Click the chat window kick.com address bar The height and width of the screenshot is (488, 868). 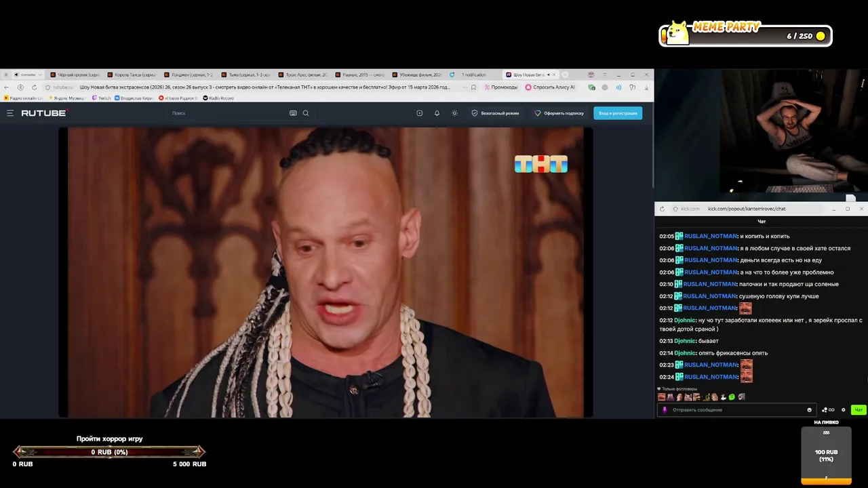point(746,209)
